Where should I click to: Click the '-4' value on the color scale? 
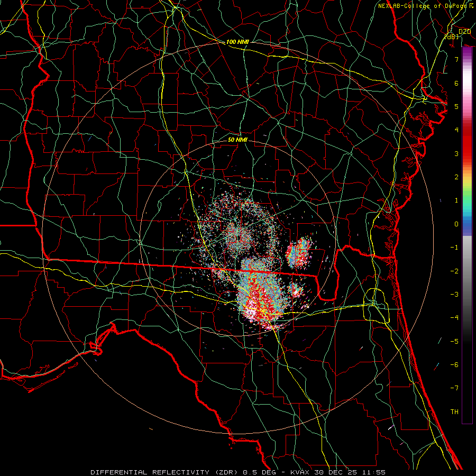tap(454, 318)
